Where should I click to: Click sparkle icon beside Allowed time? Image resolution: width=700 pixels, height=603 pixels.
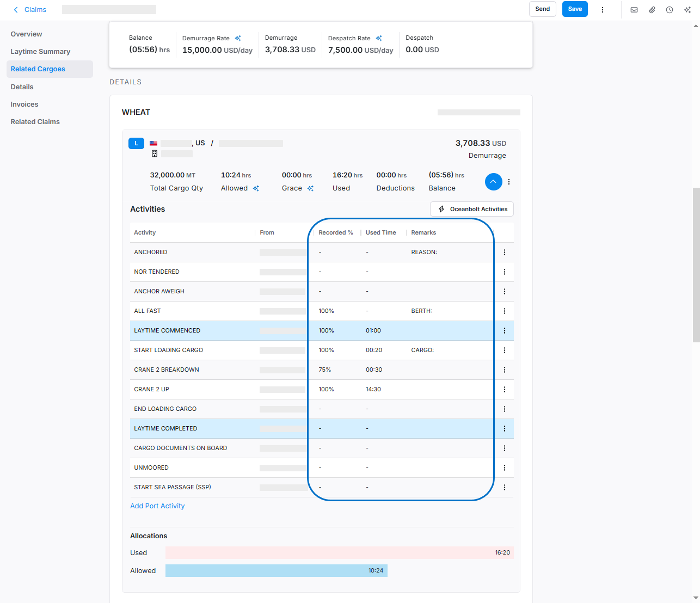click(256, 188)
